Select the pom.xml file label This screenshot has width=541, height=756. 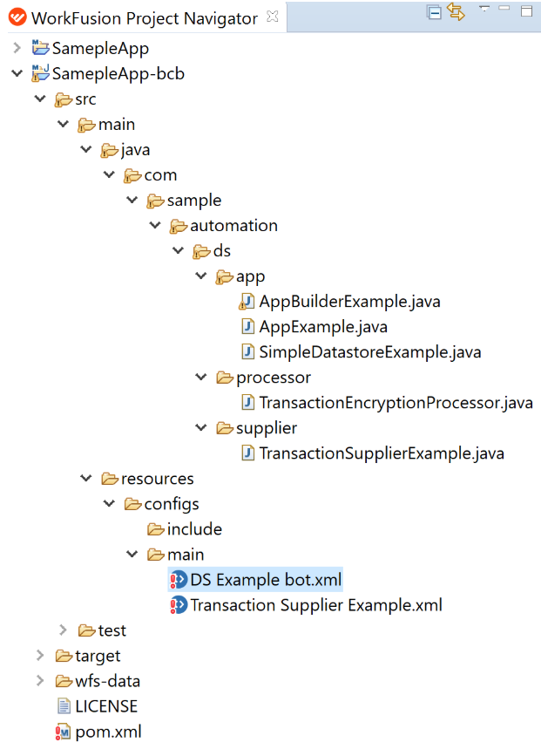coord(108,732)
